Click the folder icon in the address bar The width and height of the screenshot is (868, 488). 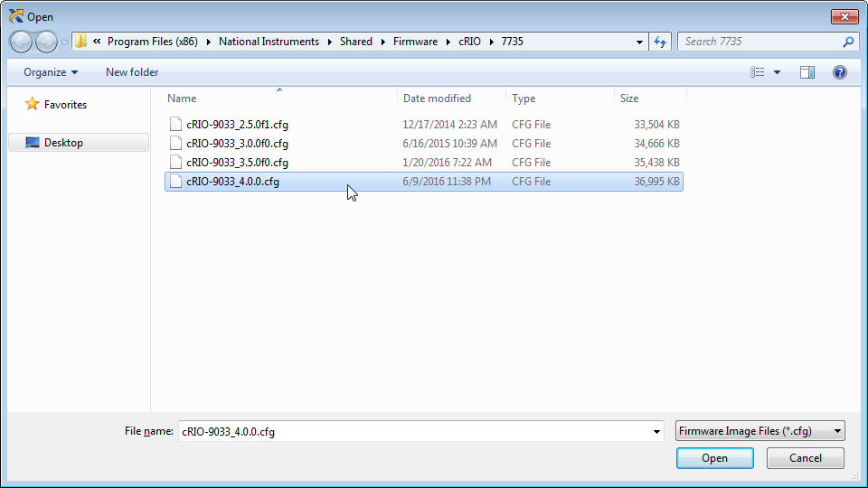pyautogui.click(x=80, y=42)
